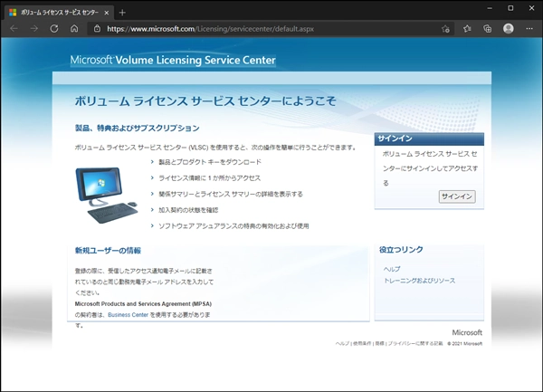Image resolution: width=543 pixels, height=392 pixels.
Task: Click 加入契約の状態を確認 text
Action: (188, 210)
